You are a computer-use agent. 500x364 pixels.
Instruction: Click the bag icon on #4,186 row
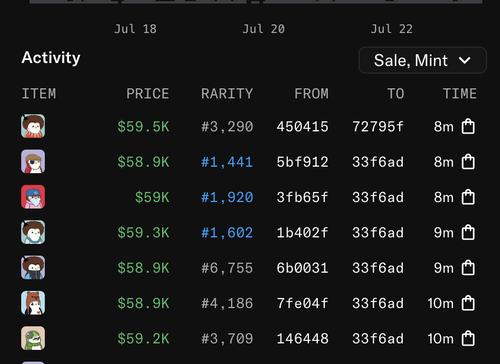pyautogui.click(x=468, y=303)
